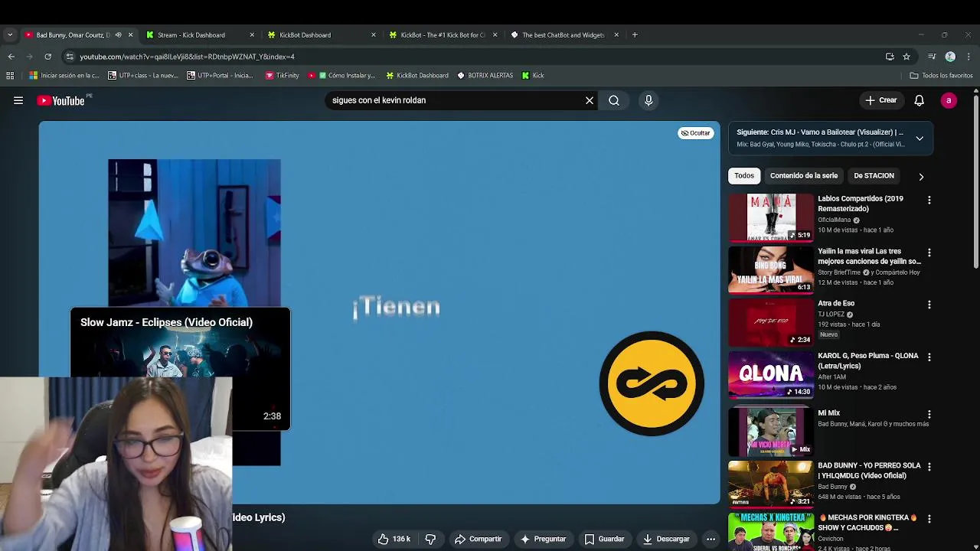This screenshot has height=551, width=980.
Task: View site information icon in the address bar
Action: click(70, 57)
